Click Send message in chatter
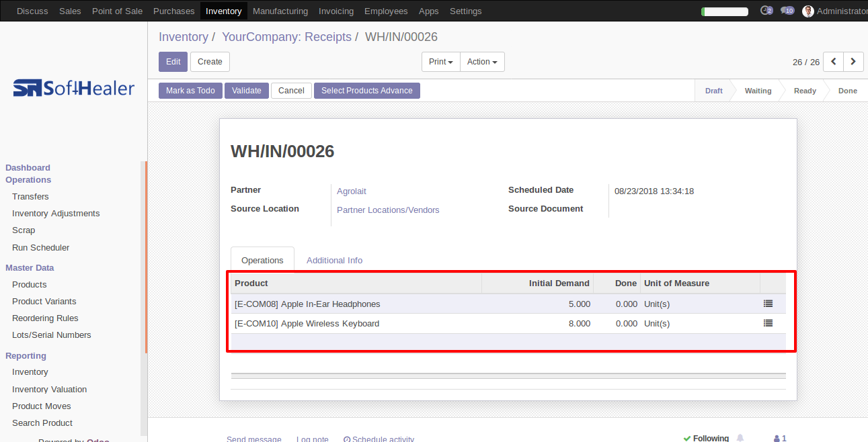The height and width of the screenshot is (442, 868). coord(254,439)
